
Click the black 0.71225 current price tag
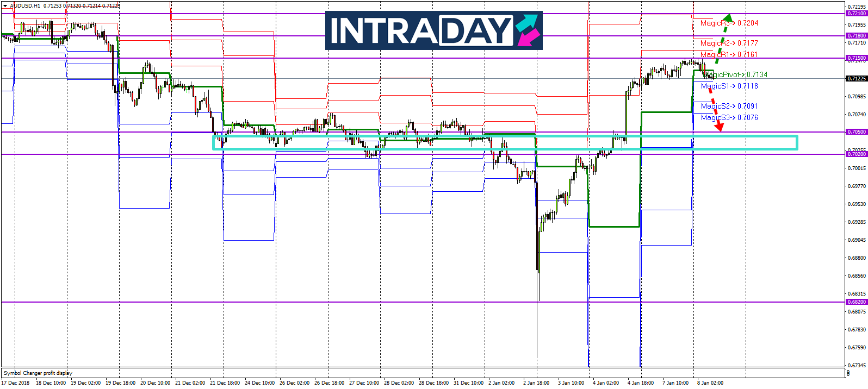(857, 78)
